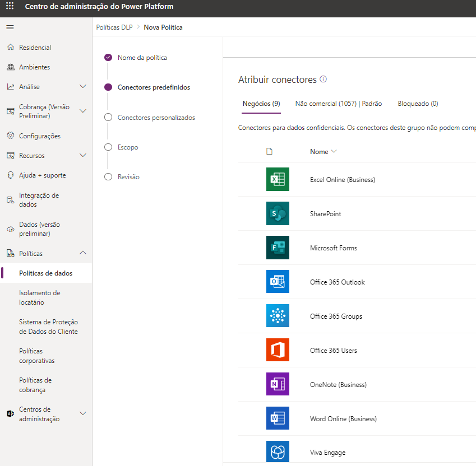
Task: Select the SharePoint connector icon
Action: pos(278,213)
